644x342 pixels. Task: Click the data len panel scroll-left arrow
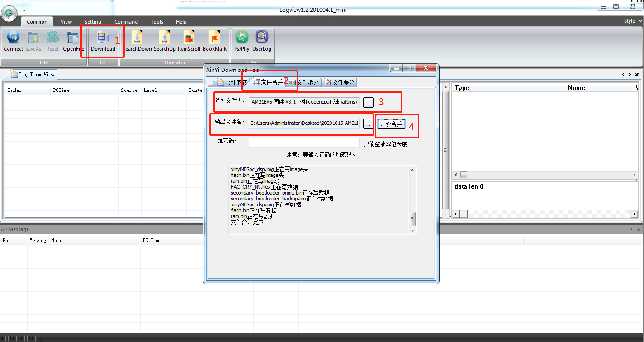click(x=456, y=214)
